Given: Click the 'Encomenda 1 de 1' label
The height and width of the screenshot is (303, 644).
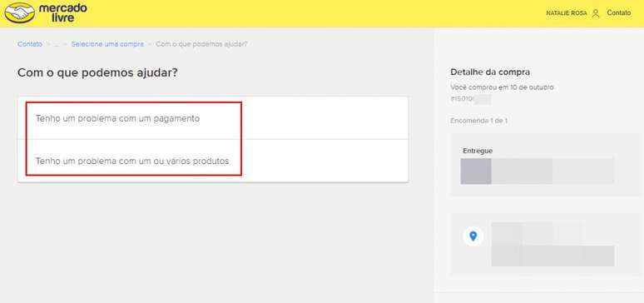Looking at the screenshot, I should point(479,121).
